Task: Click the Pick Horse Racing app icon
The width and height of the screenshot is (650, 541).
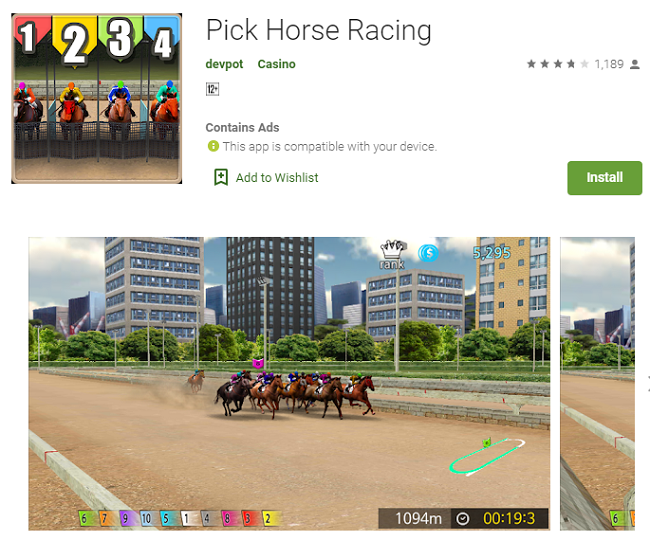Action: (x=97, y=98)
